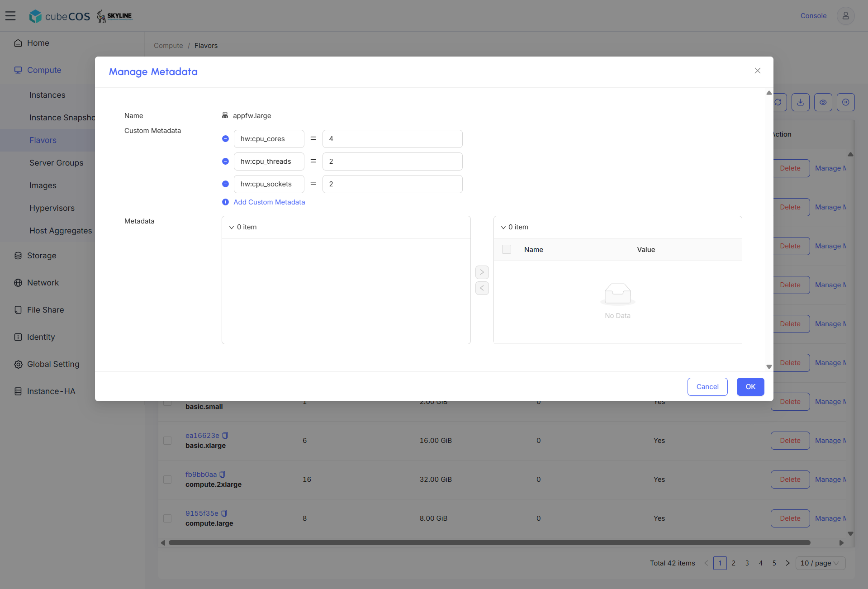Move selected metadata back to left list
868x589 pixels.
[x=482, y=288]
